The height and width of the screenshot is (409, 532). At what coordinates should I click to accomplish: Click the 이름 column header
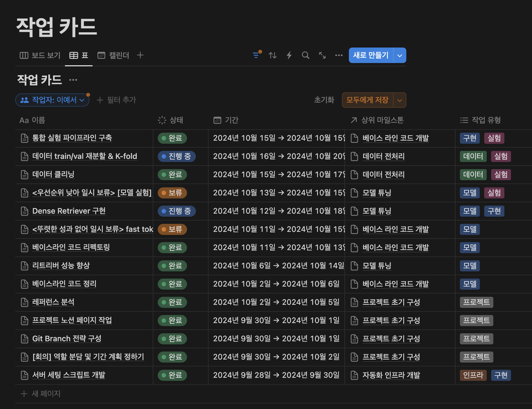tap(84, 120)
